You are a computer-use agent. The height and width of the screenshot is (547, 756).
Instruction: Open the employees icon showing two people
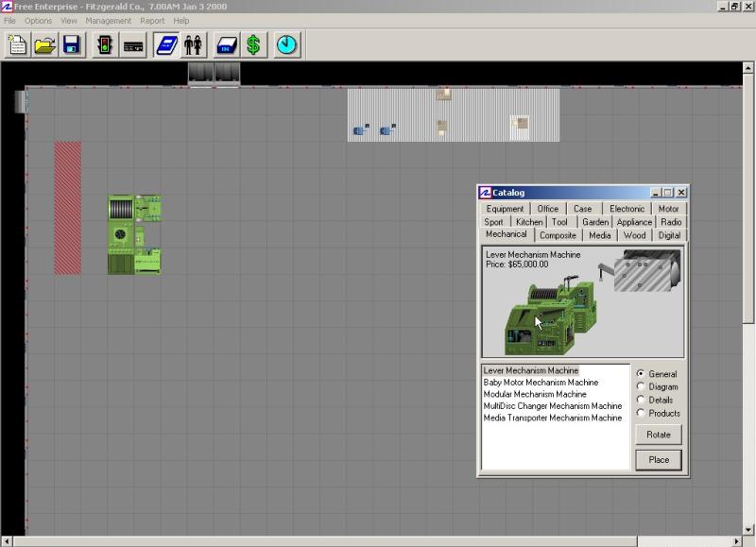click(194, 44)
